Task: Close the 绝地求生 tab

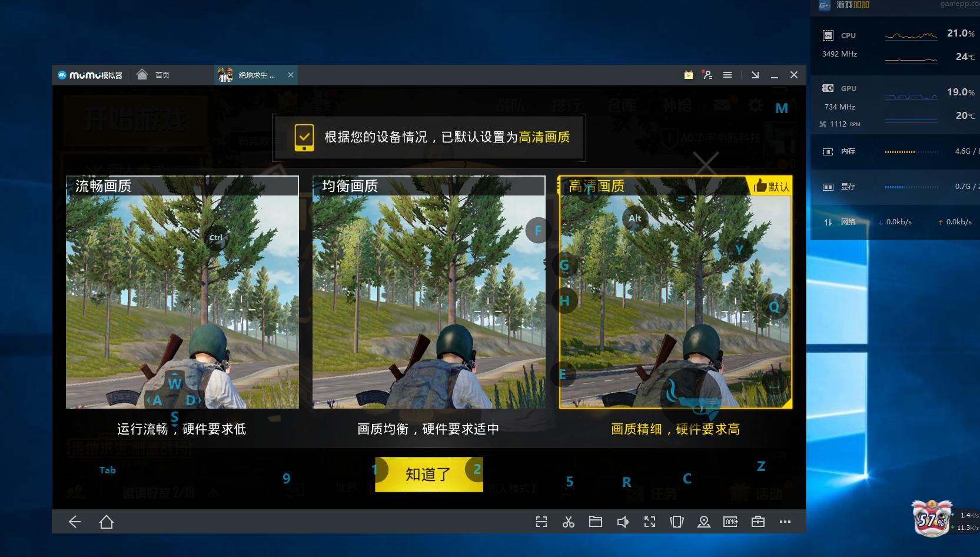Action: tap(290, 75)
